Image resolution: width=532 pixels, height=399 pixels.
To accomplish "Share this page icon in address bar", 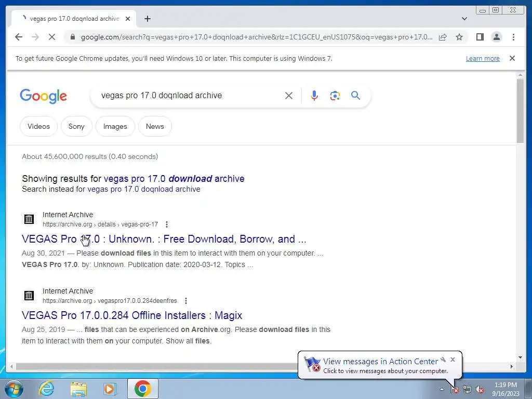I will pos(443,37).
